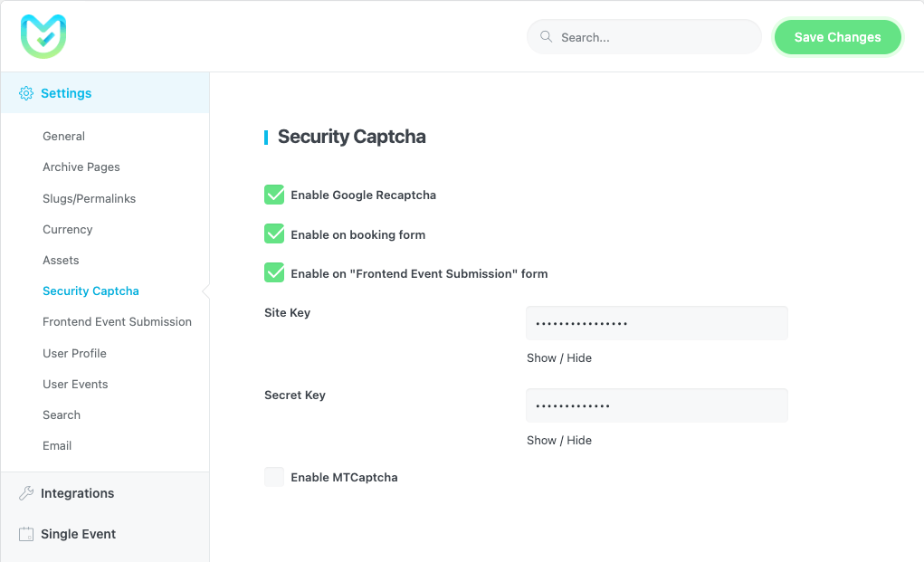Expand the Single Event section
This screenshot has height=562, width=924.
[x=105, y=534]
